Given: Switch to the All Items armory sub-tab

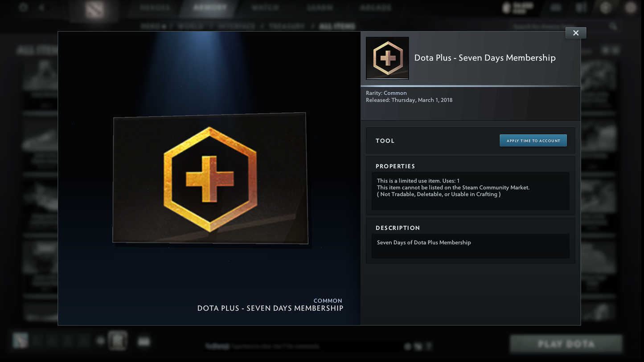Looking at the screenshot, I should (x=337, y=26).
